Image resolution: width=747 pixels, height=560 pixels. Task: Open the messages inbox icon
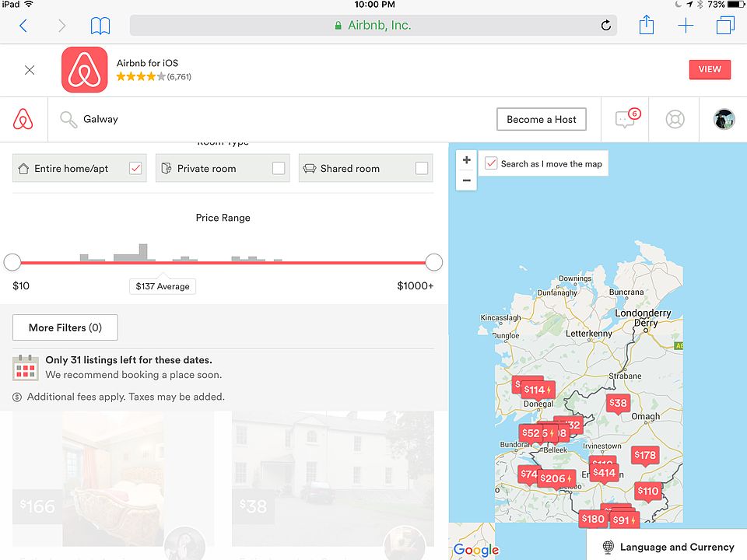(x=626, y=120)
